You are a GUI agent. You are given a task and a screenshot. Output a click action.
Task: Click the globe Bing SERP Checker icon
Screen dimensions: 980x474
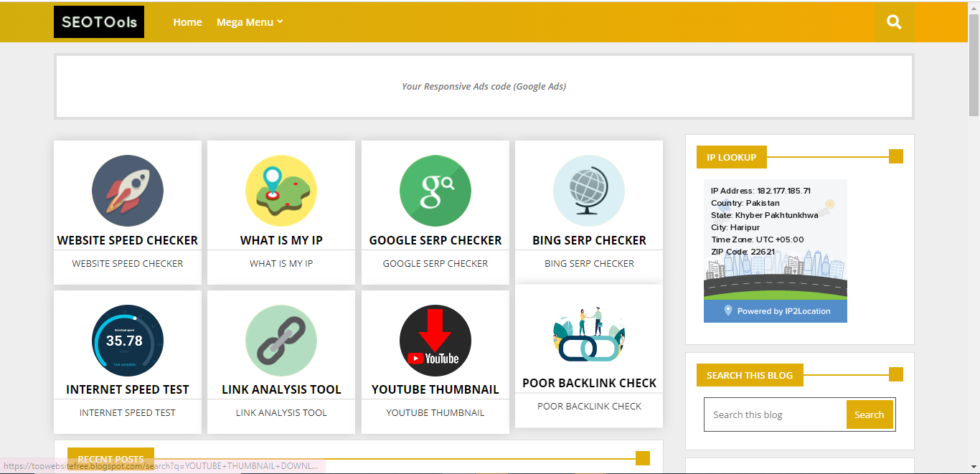[x=589, y=191]
